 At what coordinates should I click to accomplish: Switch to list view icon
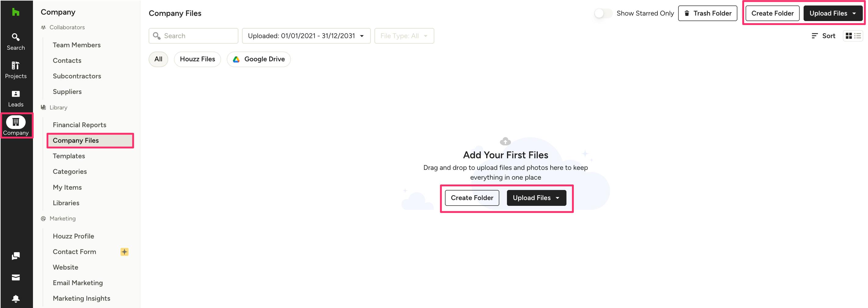point(858,36)
